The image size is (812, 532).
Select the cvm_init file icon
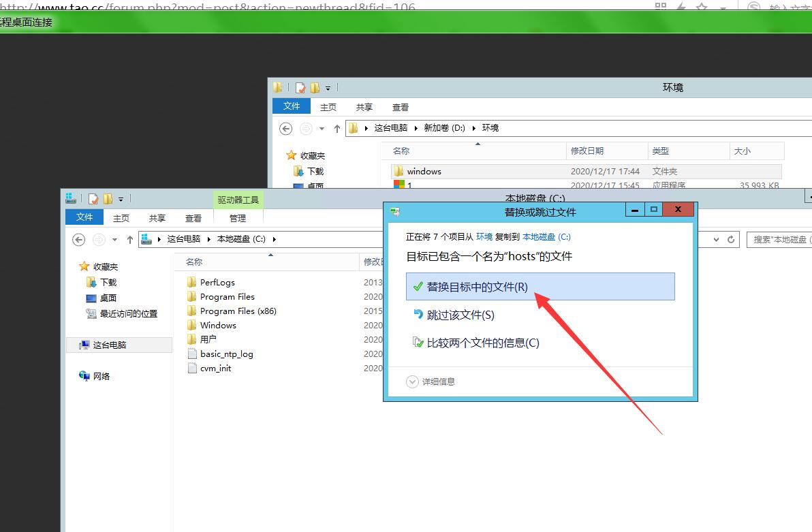(192, 369)
